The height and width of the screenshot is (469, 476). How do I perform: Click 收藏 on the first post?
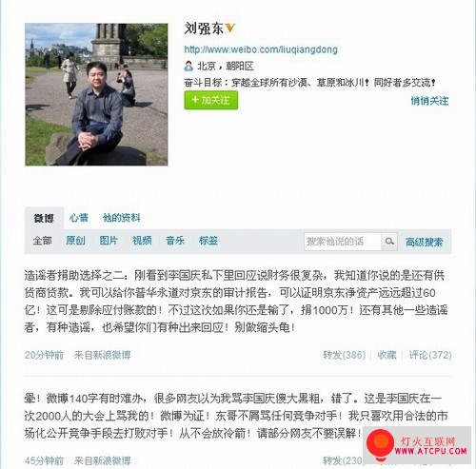[387, 355]
